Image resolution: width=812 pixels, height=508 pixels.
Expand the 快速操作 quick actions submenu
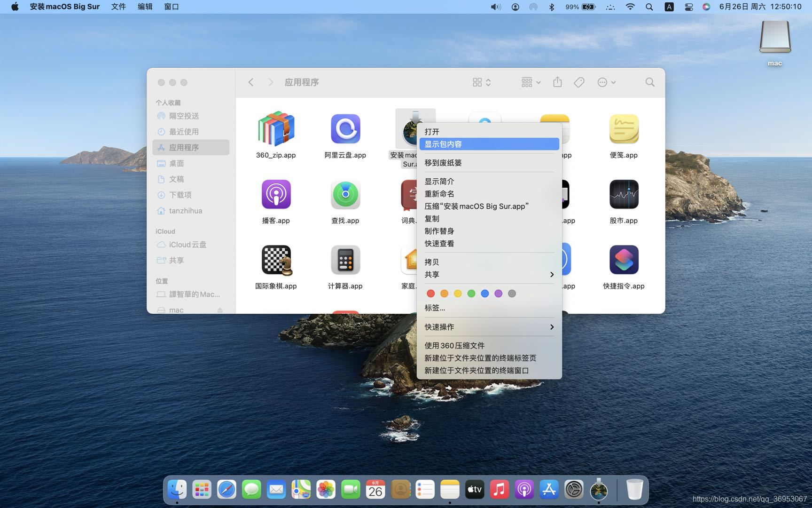pos(489,327)
